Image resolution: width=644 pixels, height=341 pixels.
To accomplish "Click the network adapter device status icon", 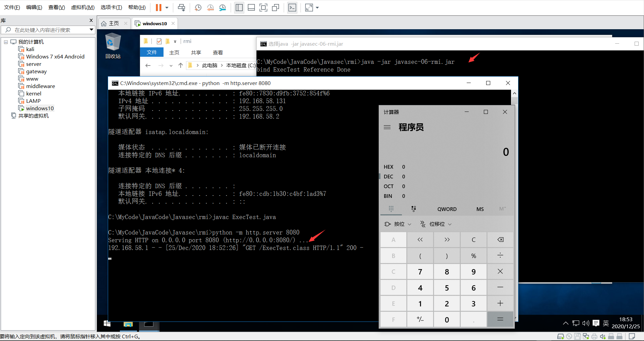I will coord(586,336).
